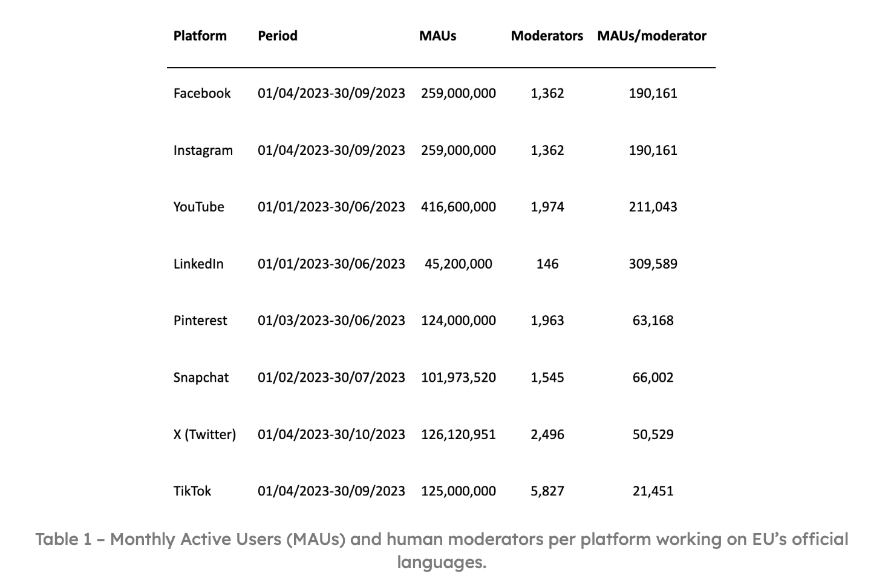Select Pinterest's moderators value 1,963

tap(547, 321)
